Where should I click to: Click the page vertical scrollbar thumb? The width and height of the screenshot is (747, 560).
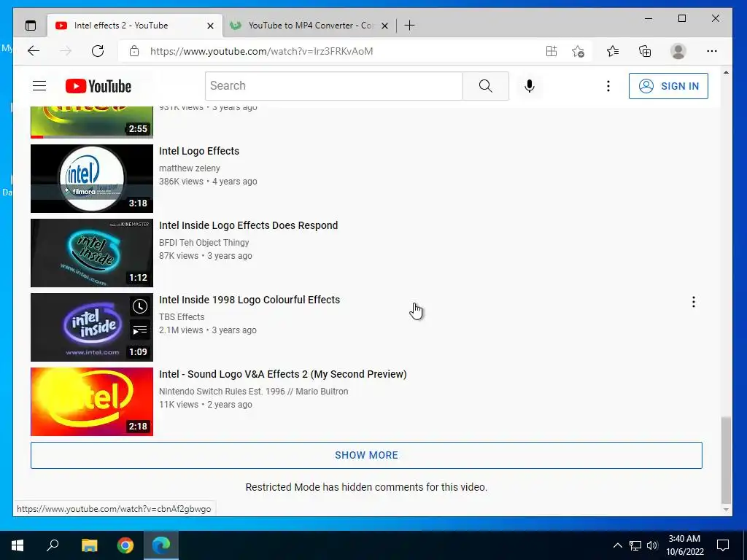[726, 459]
